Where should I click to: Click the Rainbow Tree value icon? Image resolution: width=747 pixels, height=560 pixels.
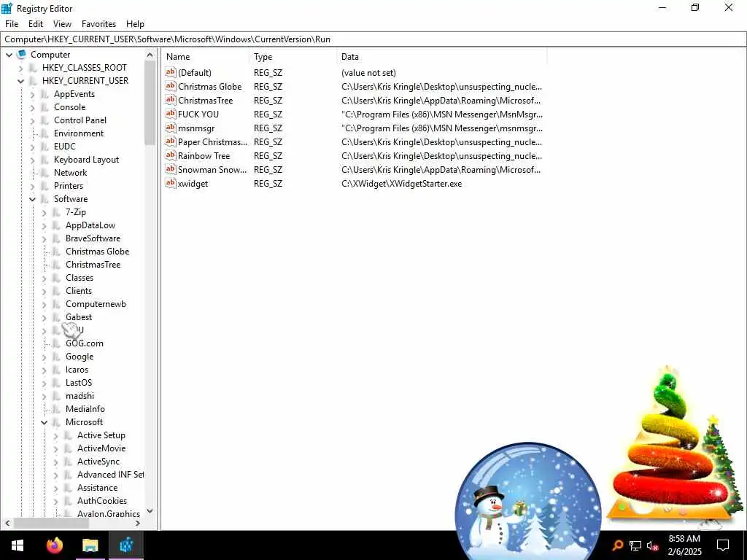point(171,155)
